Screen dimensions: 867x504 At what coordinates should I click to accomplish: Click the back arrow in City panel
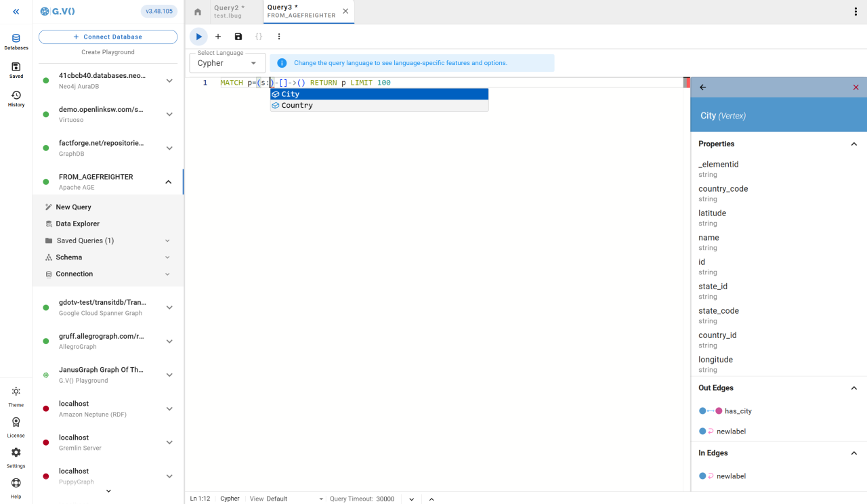point(702,87)
